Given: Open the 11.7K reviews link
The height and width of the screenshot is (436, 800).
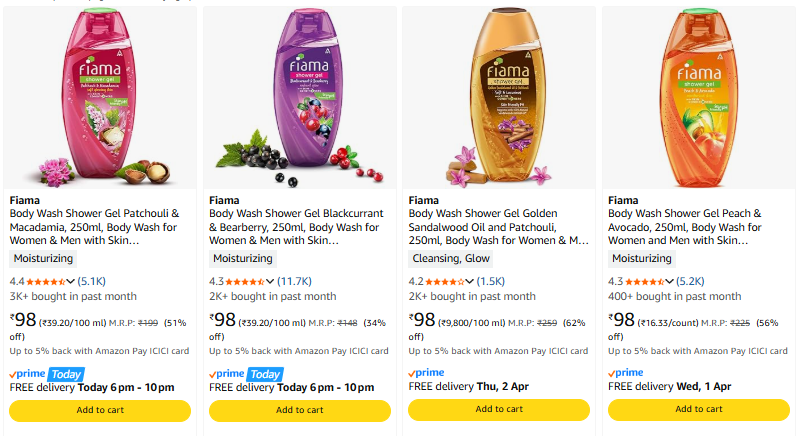Looking at the screenshot, I should point(294,281).
